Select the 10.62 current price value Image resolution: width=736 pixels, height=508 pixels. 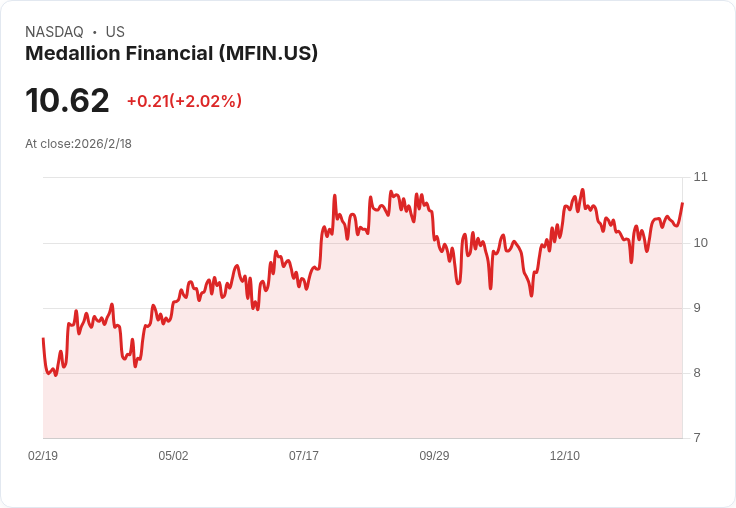[67, 100]
